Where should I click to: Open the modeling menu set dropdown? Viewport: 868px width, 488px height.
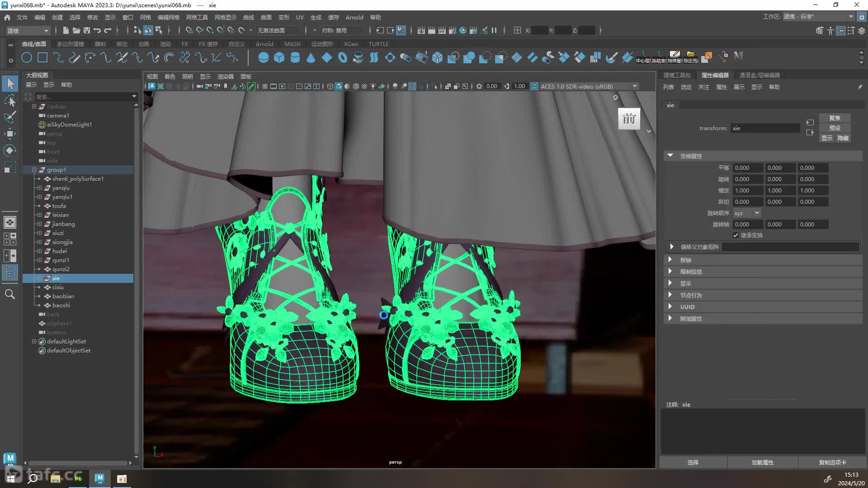coord(28,30)
